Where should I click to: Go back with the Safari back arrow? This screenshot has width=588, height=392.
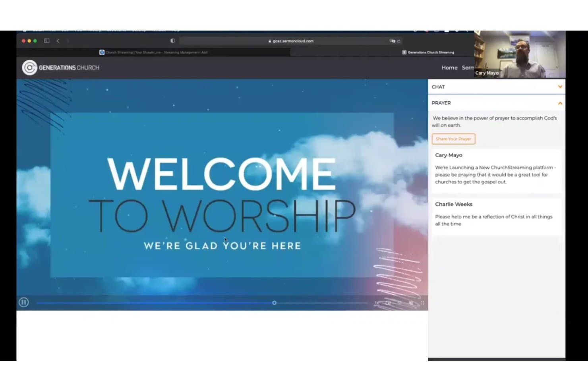(58, 41)
